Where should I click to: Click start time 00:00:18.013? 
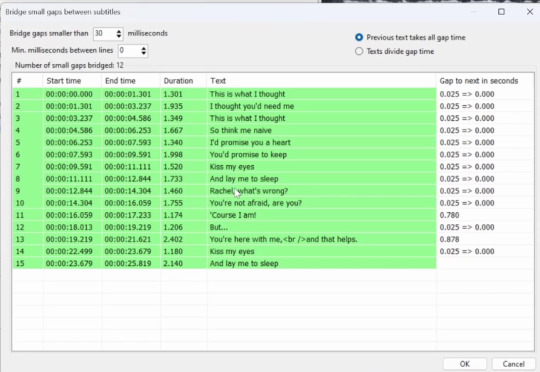[x=69, y=227]
